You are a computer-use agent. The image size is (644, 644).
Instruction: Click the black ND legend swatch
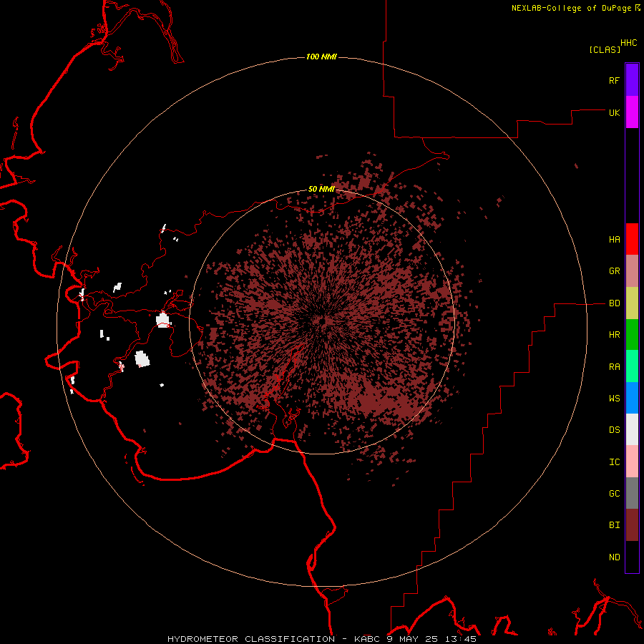632,557
